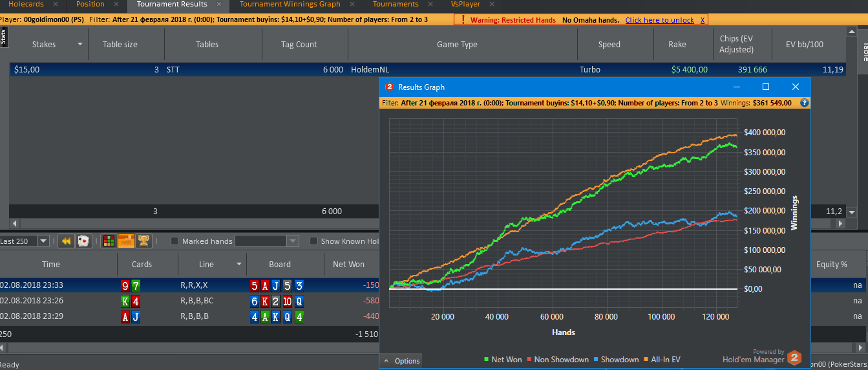Click the green Net Won legend swatch
The height and width of the screenshot is (370, 868).
486,360
